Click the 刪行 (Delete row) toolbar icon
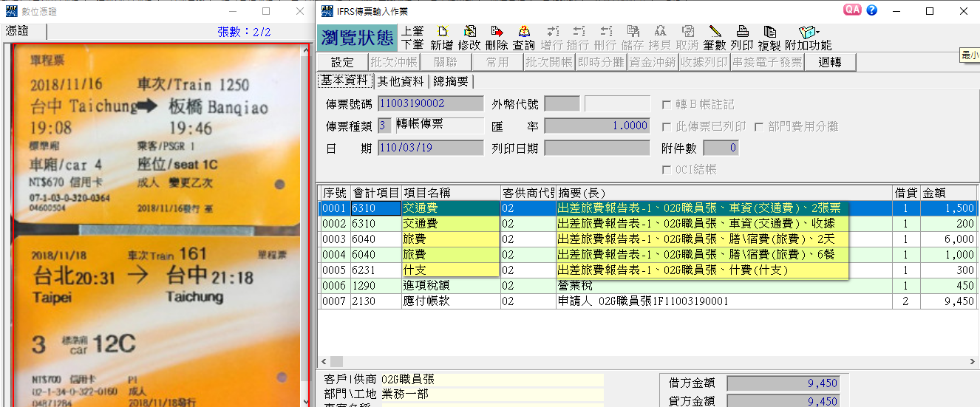This screenshot has width=980, height=407. click(606, 38)
